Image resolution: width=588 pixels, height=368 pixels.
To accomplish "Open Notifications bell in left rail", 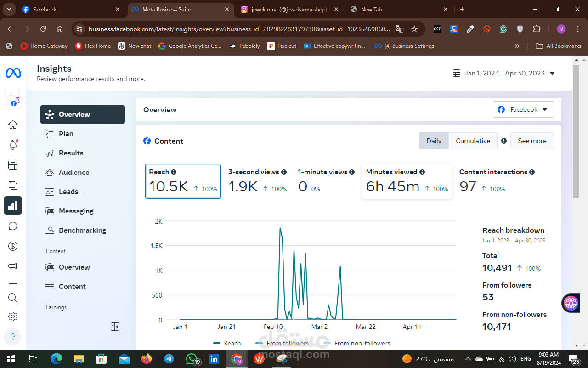I will pos(13,145).
